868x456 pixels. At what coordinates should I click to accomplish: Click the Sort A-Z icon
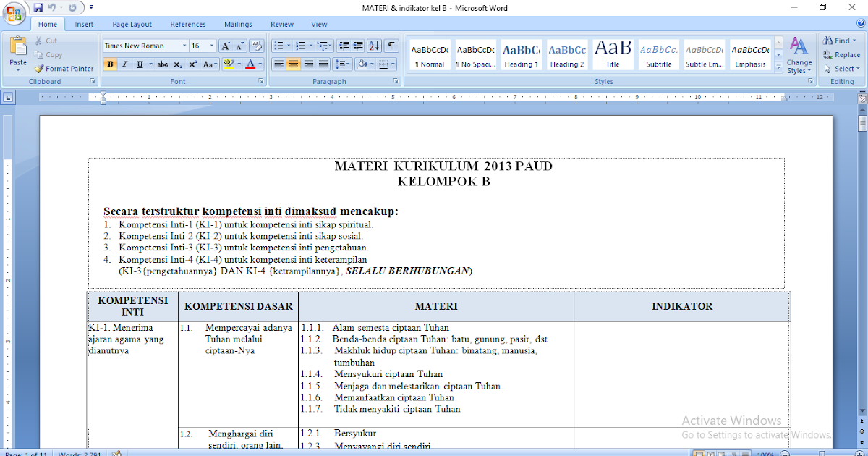[374, 46]
